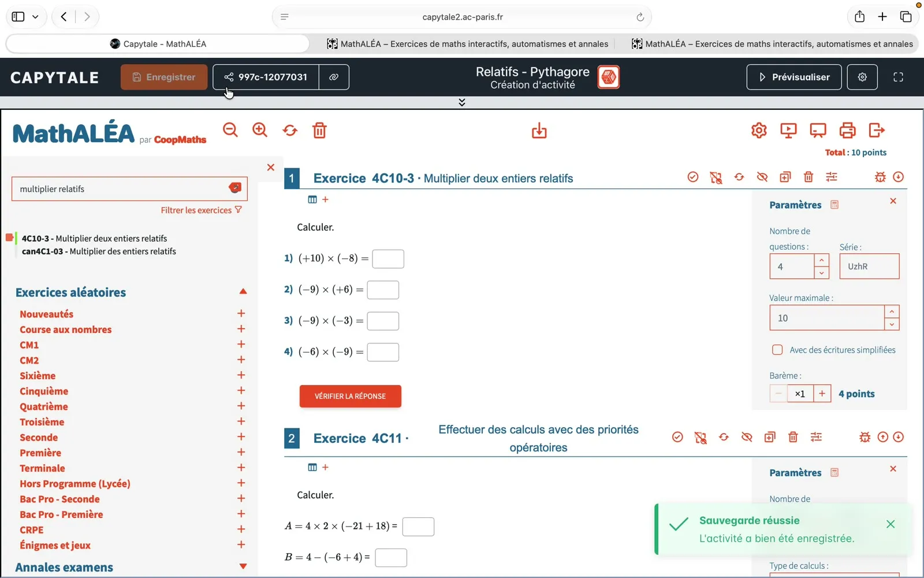This screenshot has height=578, width=924.
Task: Click the crossed-out pointer icon of Exercice 4C10-3
Action: (716, 177)
